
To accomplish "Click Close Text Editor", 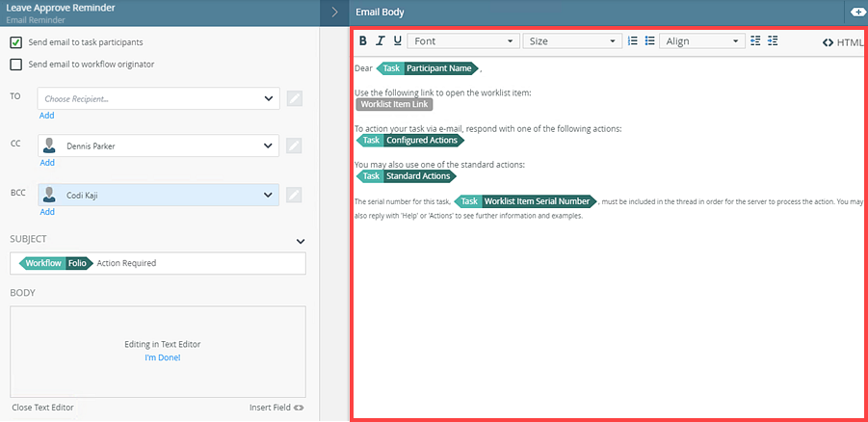I will [x=42, y=408].
